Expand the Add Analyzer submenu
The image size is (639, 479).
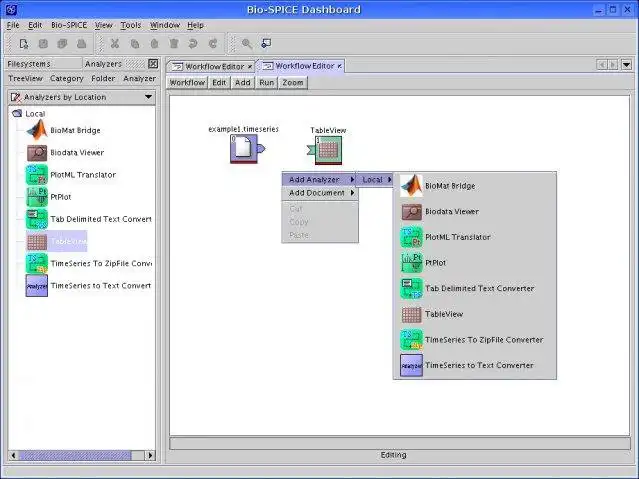coord(320,180)
